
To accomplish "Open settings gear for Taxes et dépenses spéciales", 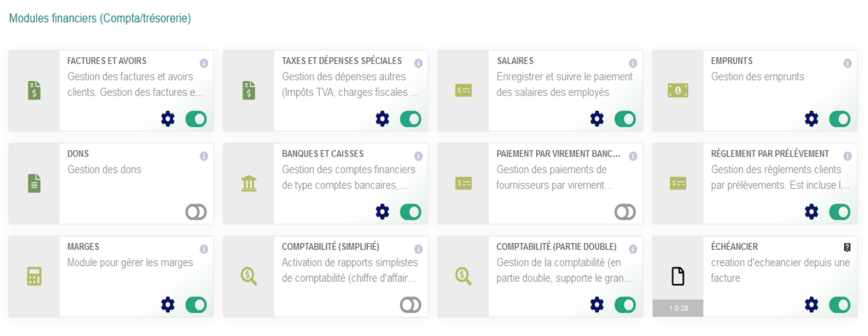I will (382, 120).
